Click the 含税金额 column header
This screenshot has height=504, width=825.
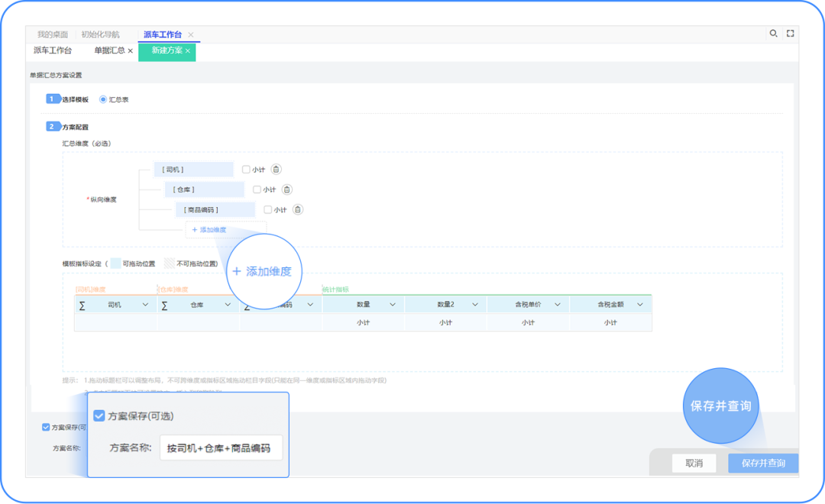611,305
